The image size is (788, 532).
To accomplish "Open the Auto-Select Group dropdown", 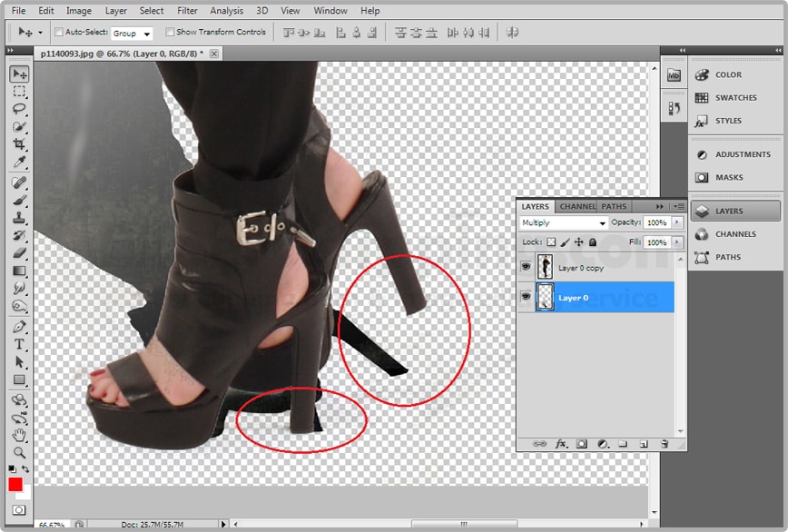I will (x=133, y=33).
